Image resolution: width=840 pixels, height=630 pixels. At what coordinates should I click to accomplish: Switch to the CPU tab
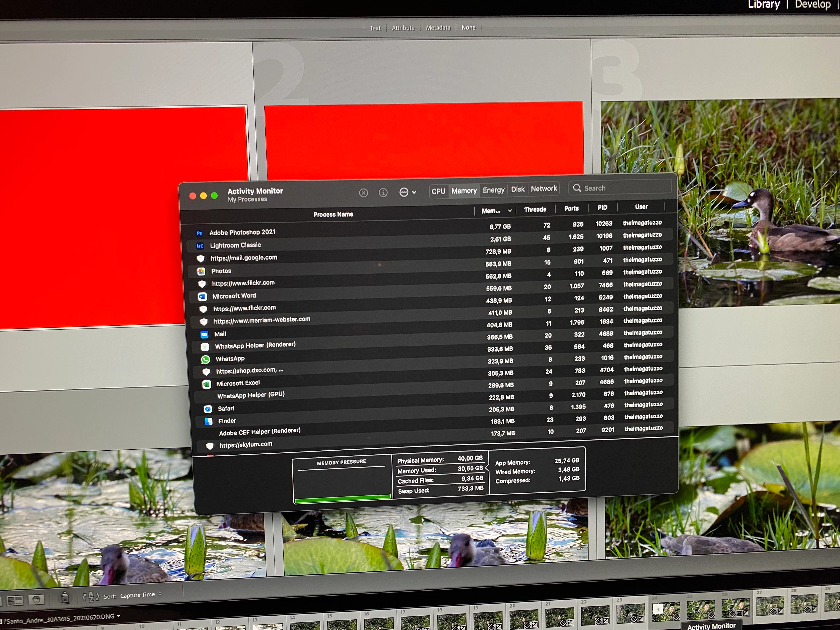tap(438, 191)
